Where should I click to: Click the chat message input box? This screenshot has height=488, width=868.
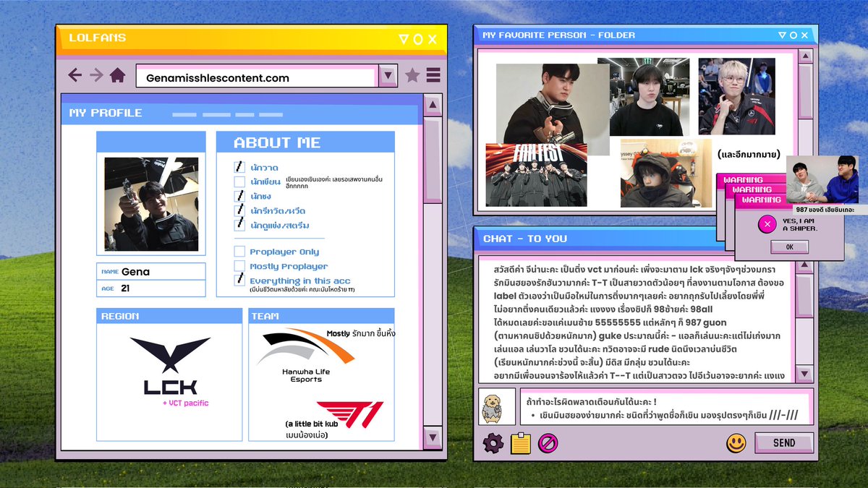(x=665, y=407)
